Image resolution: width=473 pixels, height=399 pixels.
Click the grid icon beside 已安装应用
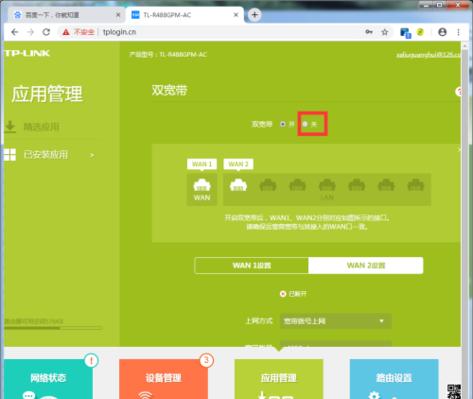coord(10,155)
